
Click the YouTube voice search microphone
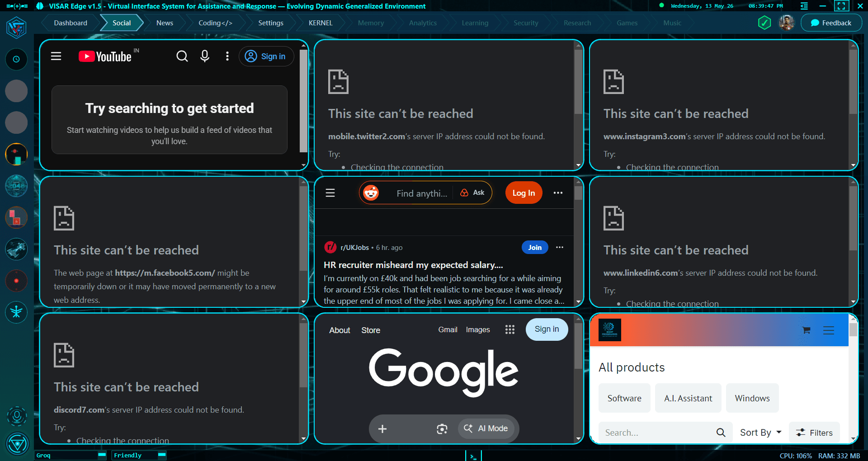pos(205,56)
